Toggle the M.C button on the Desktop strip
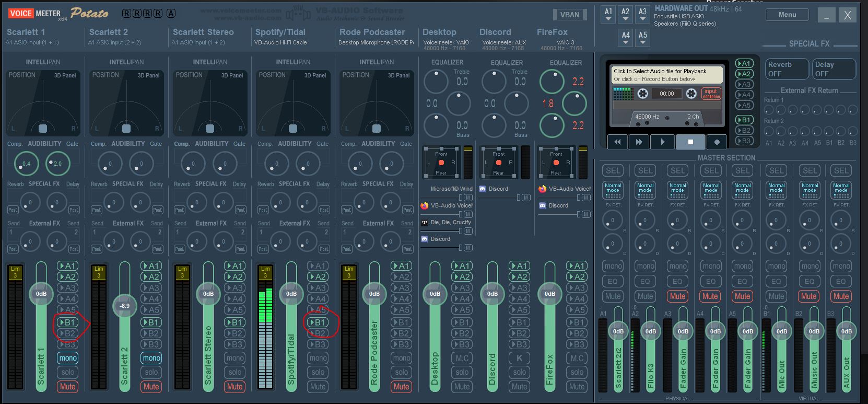 (x=462, y=358)
